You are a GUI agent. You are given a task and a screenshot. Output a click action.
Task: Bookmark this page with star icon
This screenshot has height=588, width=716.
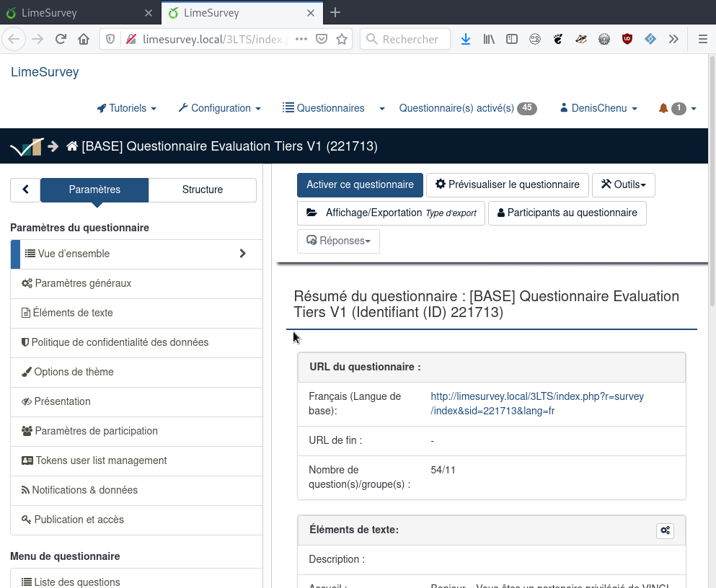(x=342, y=39)
